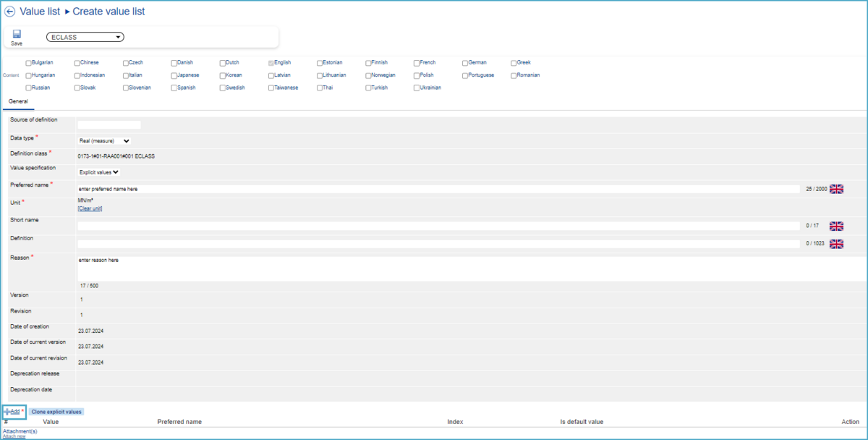Check the Spanish language checkbox
Image resolution: width=868 pixels, height=440 pixels.
pyautogui.click(x=174, y=88)
